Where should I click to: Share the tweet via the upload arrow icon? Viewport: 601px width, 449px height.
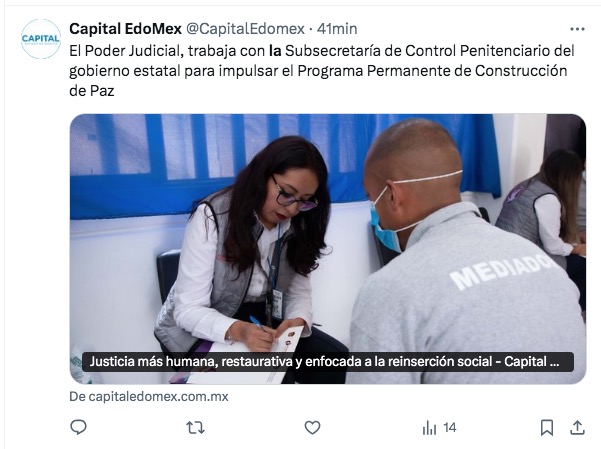(x=577, y=427)
